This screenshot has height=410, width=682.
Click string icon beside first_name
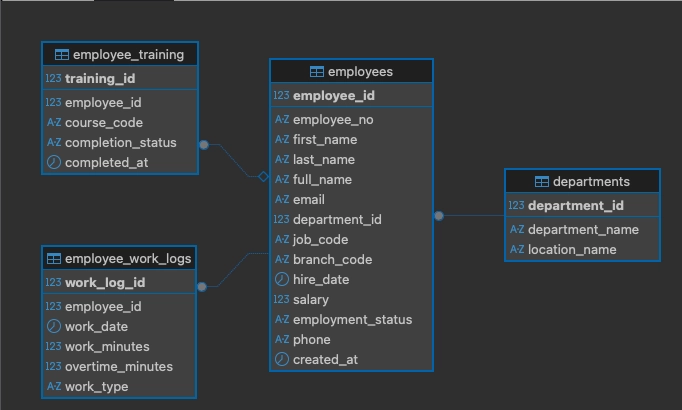[282, 140]
